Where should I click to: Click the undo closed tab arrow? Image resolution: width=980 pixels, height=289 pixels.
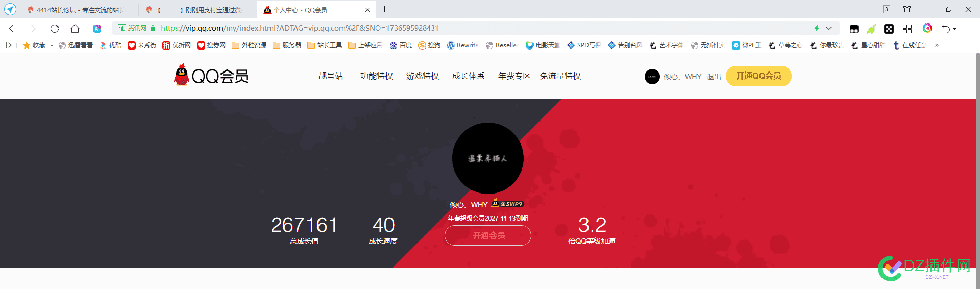pos(946,29)
